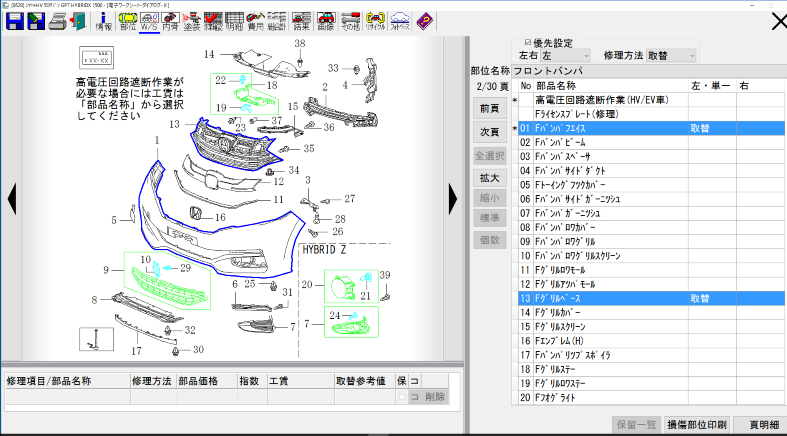
Task: Select row 19 Fグリルロワステー
Action: [652, 383]
